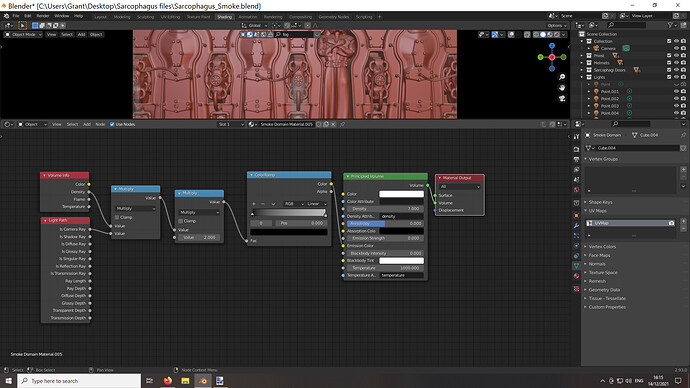
Task: Select solid viewport shading mode
Action: point(543,34)
